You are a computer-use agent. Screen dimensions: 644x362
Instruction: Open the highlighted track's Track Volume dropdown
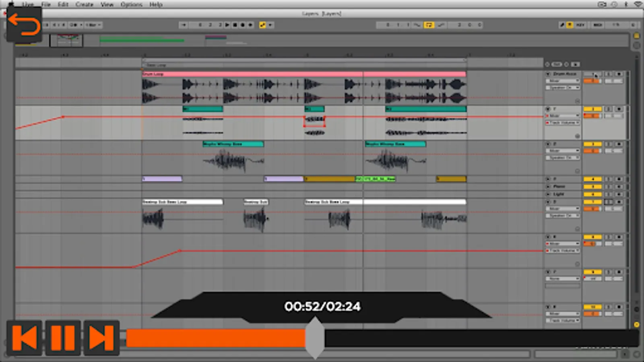(563, 123)
